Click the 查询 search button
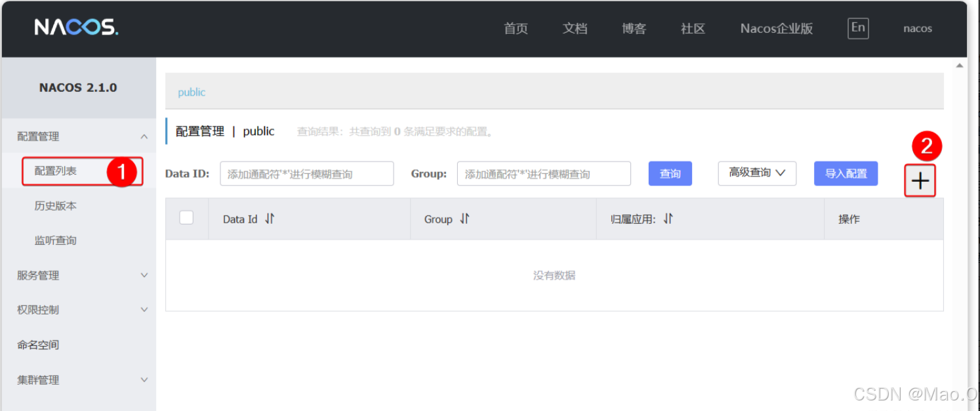Screen dimensions: 980x411 [x=670, y=173]
